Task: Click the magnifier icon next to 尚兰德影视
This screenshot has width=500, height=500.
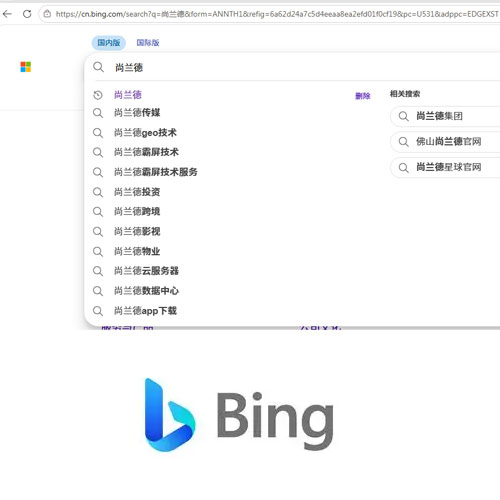Action: pyautogui.click(x=98, y=231)
